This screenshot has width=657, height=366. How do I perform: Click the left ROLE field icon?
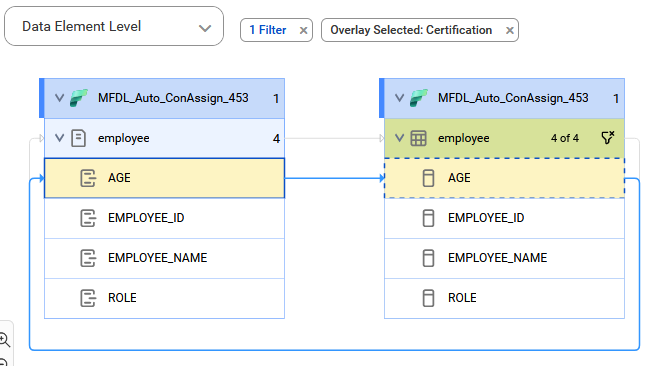pyautogui.click(x=88, y=298)
